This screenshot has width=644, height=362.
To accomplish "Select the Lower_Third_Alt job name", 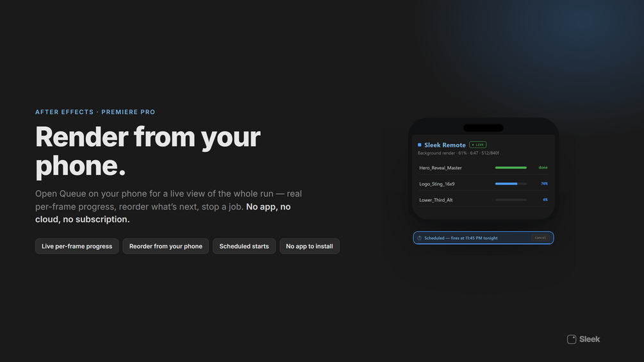I will (x=436, y=201).
